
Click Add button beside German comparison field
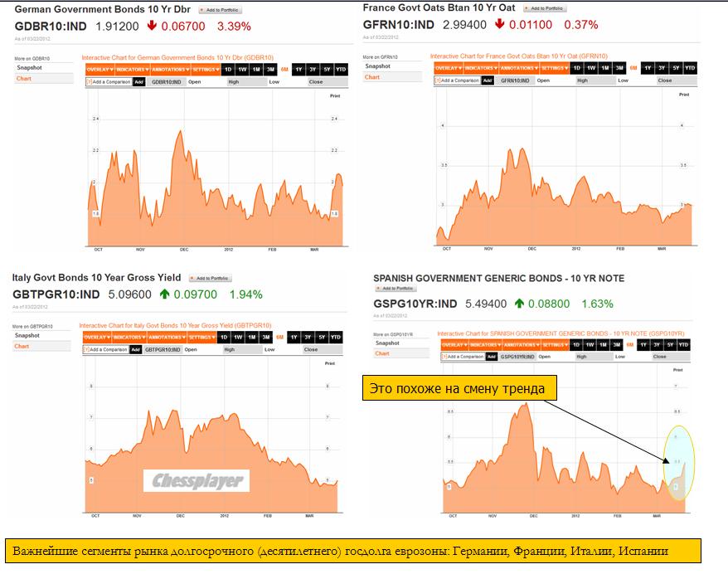click(x=138, y=82)
